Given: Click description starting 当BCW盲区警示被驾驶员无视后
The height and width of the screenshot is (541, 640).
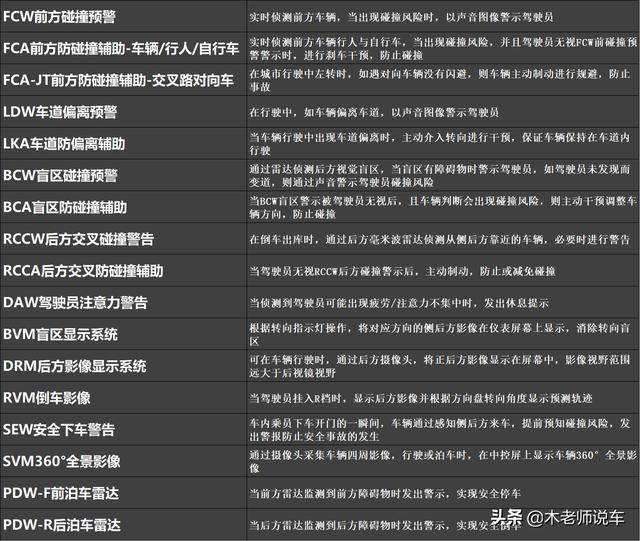Looking at the screenshot, I should point(443,207).
